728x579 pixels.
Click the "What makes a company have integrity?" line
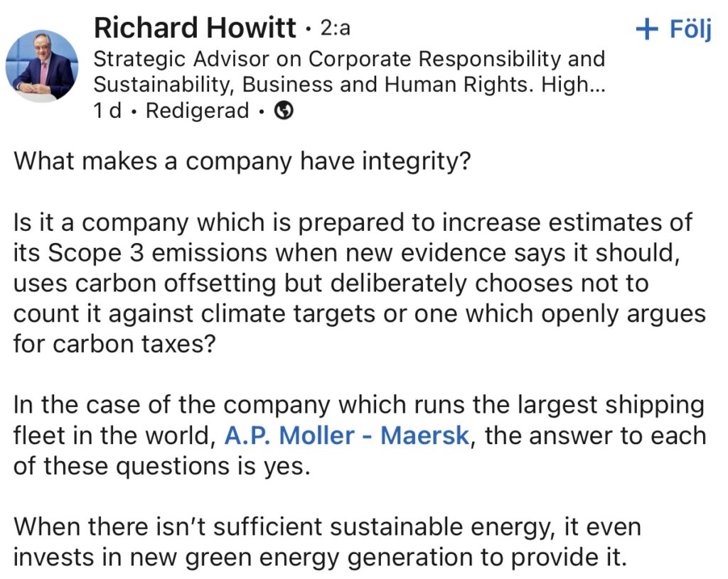coord(242,161)
